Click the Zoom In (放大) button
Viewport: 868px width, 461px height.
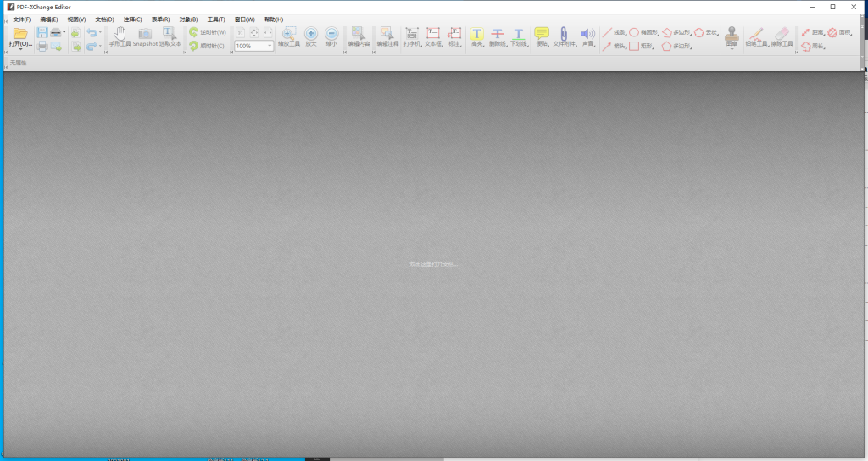pos(311,37)
